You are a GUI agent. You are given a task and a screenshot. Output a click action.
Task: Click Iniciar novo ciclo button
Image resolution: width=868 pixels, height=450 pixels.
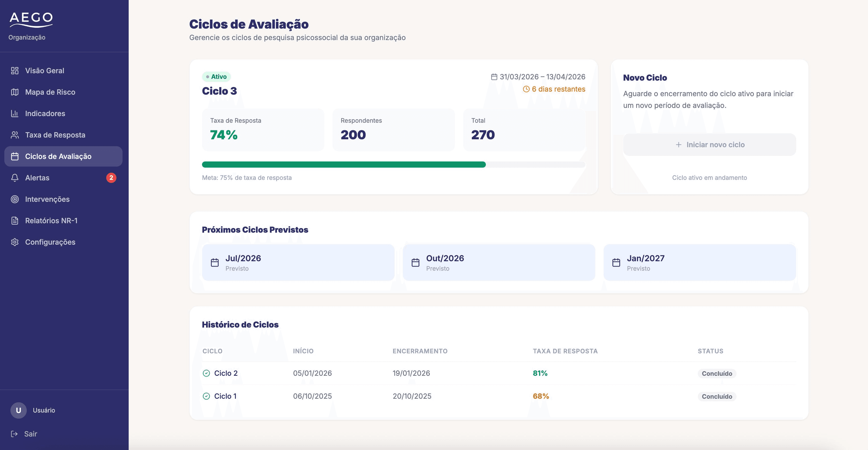coord(709,144)
